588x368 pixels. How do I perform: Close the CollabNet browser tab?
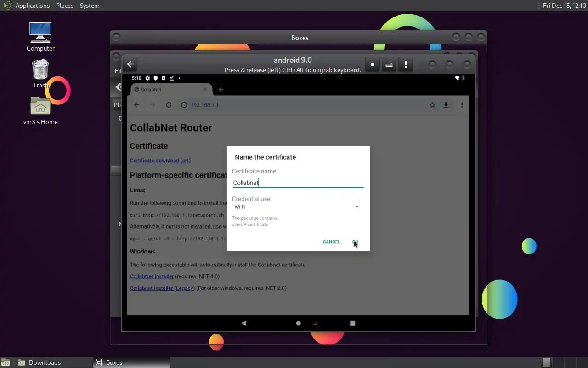(205, 89)
